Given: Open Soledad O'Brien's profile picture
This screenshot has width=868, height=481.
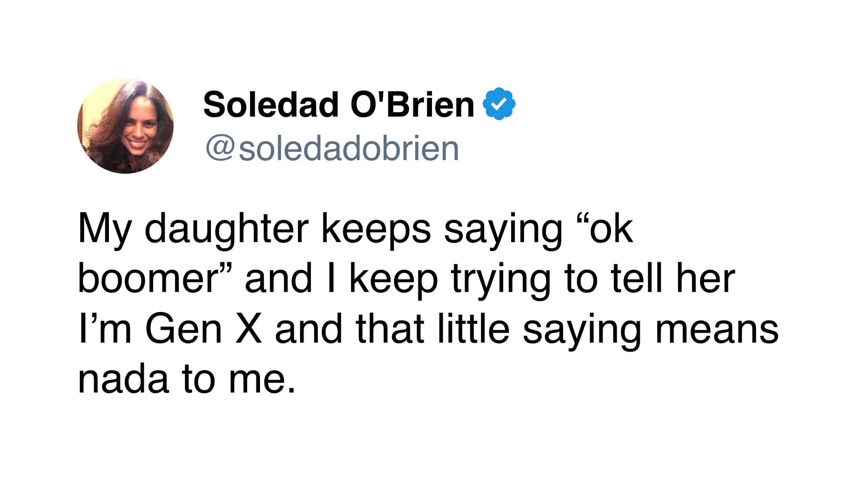Looking at the screenshot, I should (125, 126).
